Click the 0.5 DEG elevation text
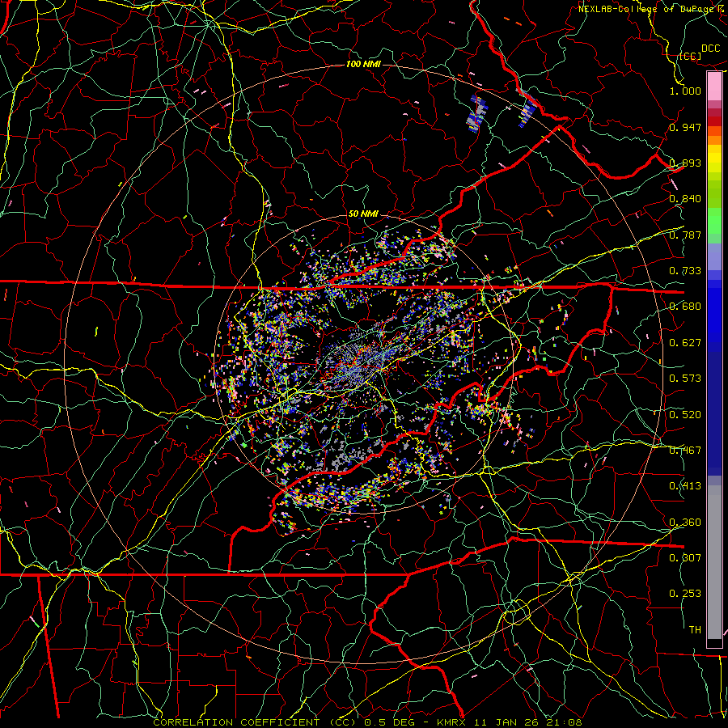The image size is (728, 728). [x=389, y=722]
